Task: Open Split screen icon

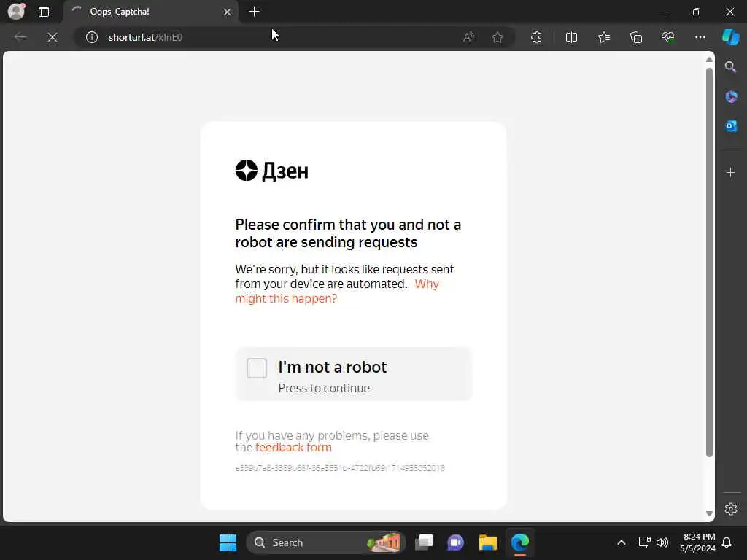Action: tap(571, 37)
